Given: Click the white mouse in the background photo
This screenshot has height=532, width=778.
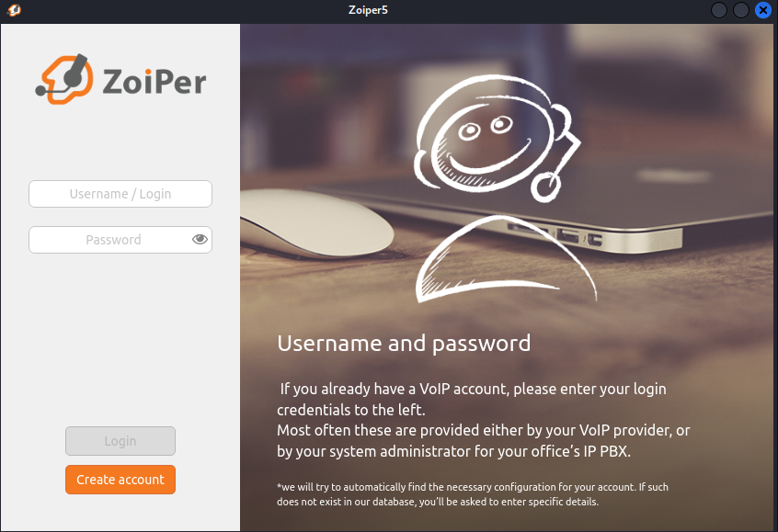Looking at the screenshot, I should pyautogui.click(x=315, y=223).
